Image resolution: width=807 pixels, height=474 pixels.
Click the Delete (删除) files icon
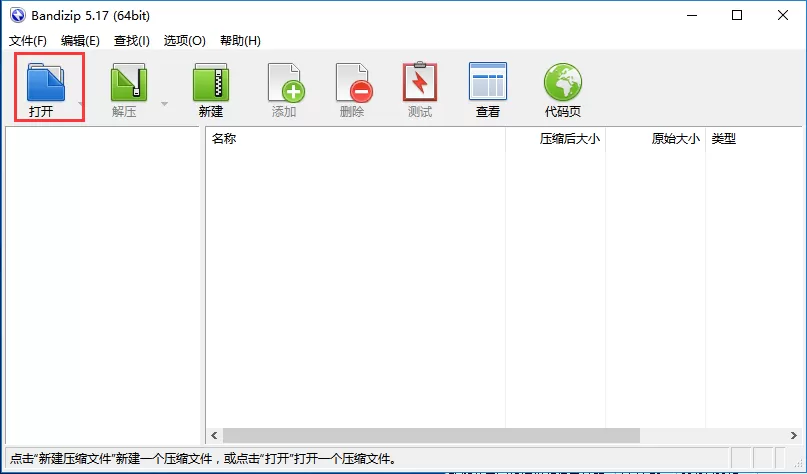[x=354, y=82]
